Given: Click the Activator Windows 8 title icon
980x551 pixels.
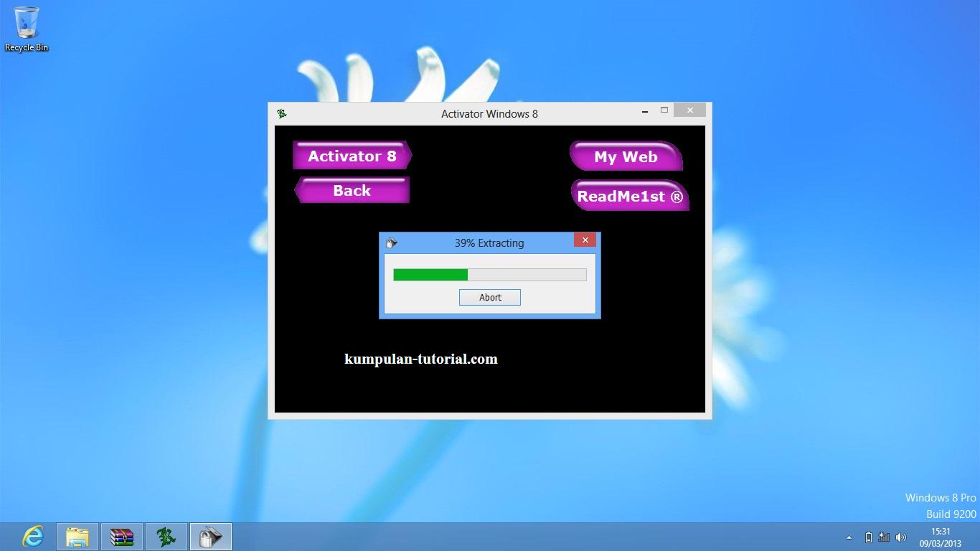Looking at the screenshot, I should tap(282, 113).
